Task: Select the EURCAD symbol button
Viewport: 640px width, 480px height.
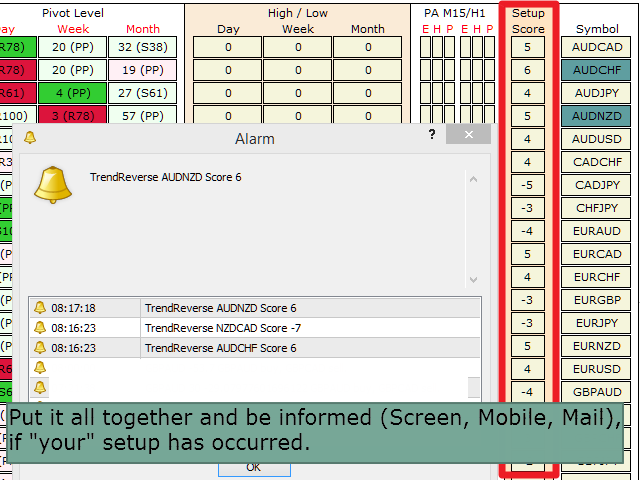Action: (x=597, y=254)
